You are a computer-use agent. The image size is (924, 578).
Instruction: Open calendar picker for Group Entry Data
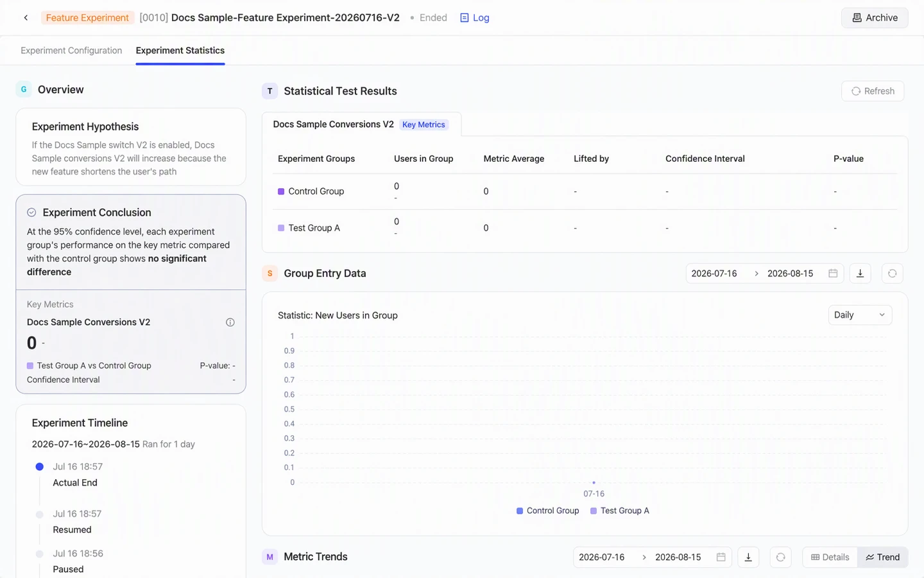833,274
